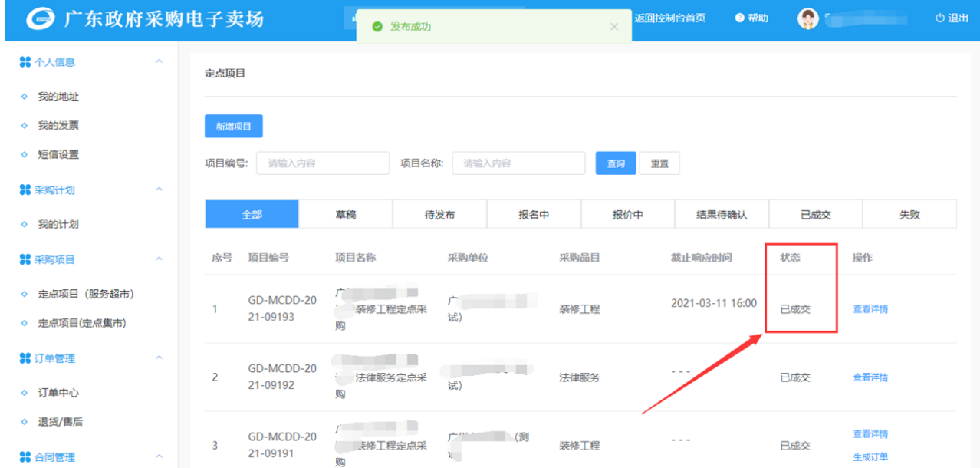Viewport: 980px width, 468px height.
Task: Click the 订单管理 section icon
Action: click(25, 358)
